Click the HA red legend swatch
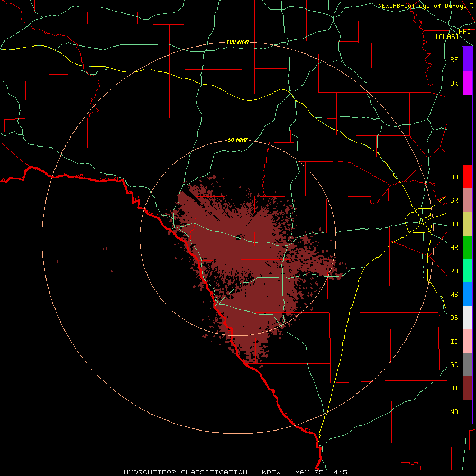This screenshot has width=476, height=476. click(467, 177)
